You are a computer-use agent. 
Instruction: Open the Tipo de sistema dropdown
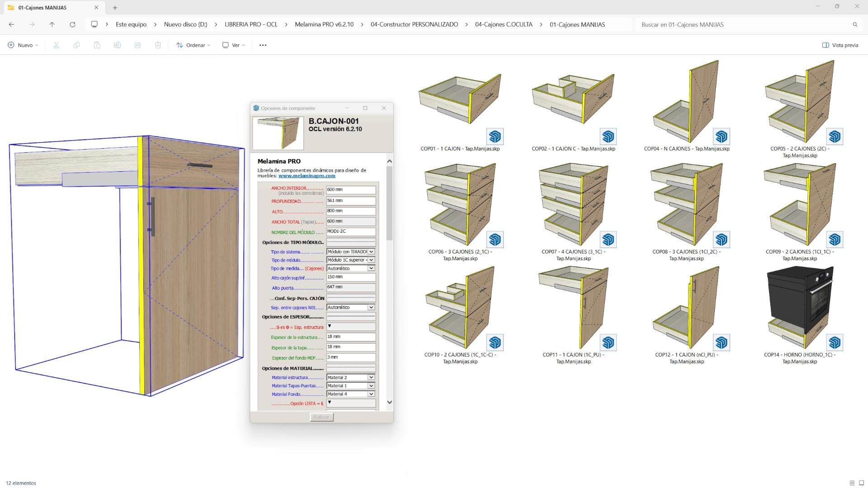pyautogui.click(x=351, y=252)
